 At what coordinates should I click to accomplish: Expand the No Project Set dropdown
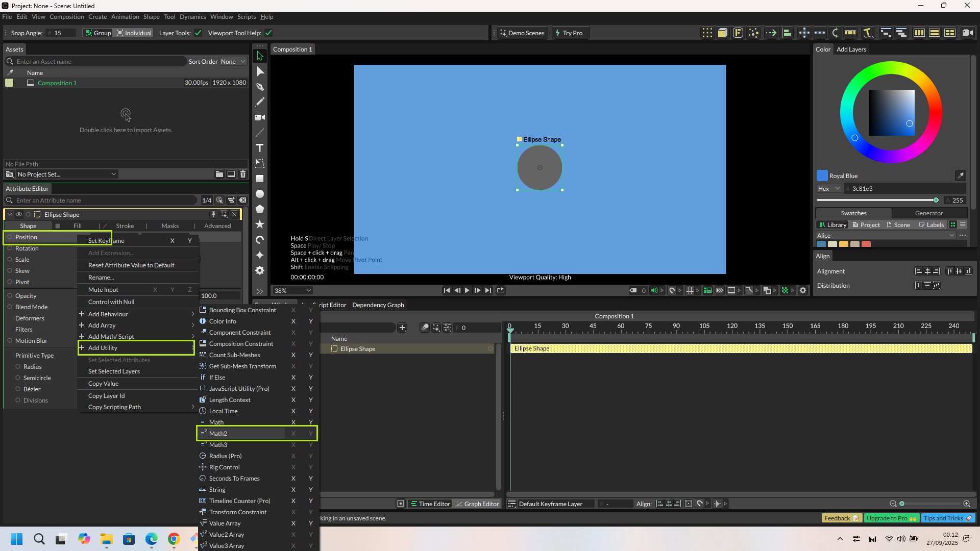click(x=66, y=174)
